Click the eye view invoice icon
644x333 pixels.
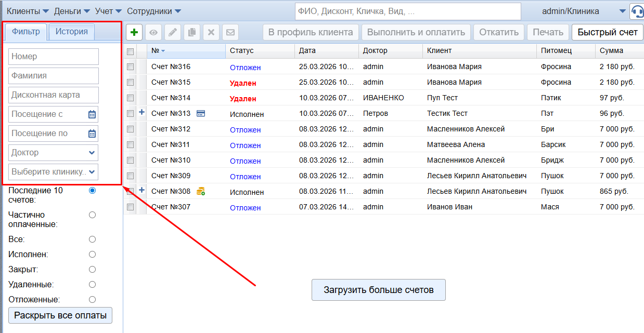153,32
